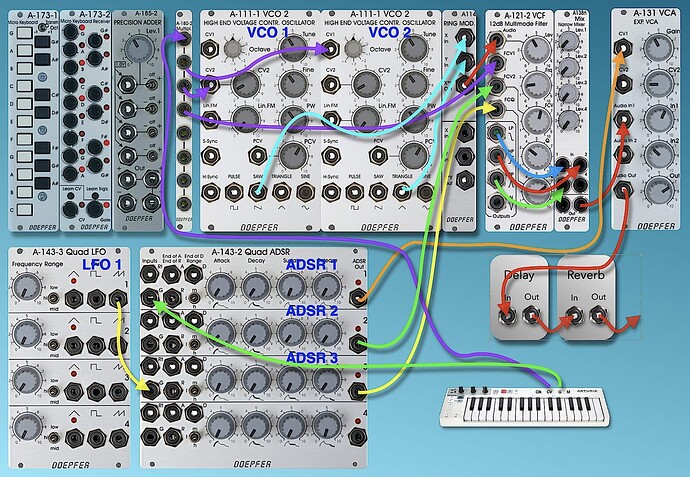Click the Lev.1 knob on A138n mixer
Viewport: 690px width, 477px height.
click(x=569, y=41)
